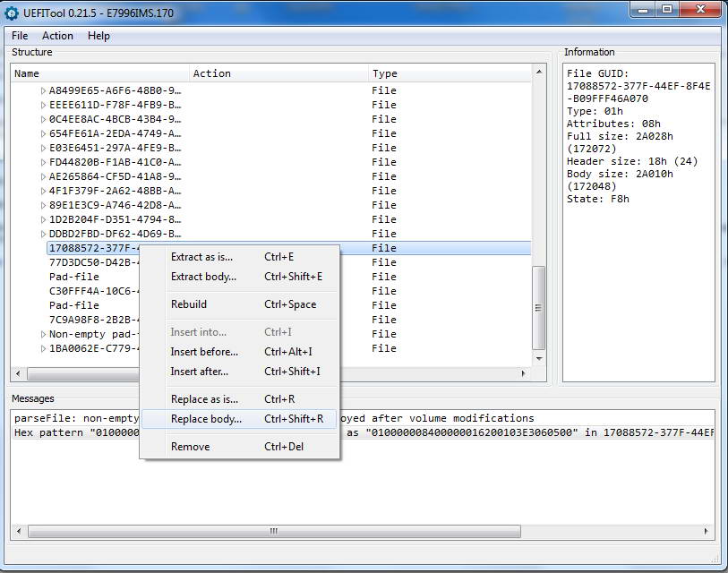Select Replace body... menu entry
Viewport: 728px width, 573px height.
239,418
